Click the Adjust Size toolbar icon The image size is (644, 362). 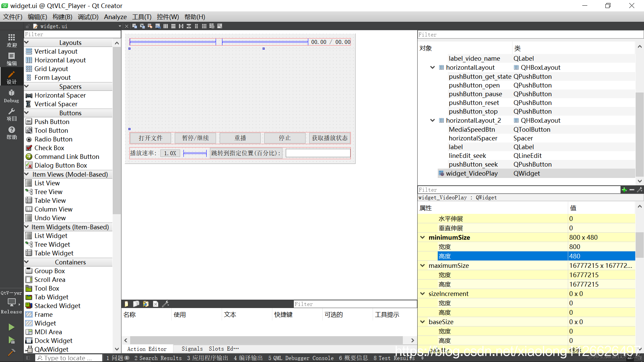pyautogui.click(x=219, y=26)
